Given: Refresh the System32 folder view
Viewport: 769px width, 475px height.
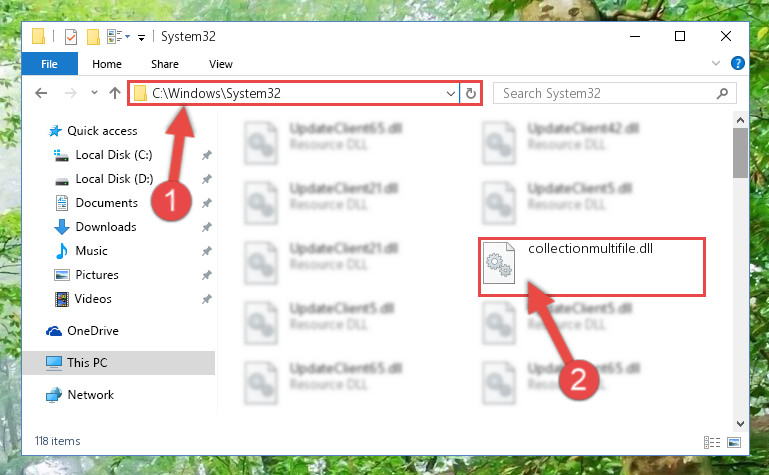Looking at the screenshot, I should click(x=471, y=93).
